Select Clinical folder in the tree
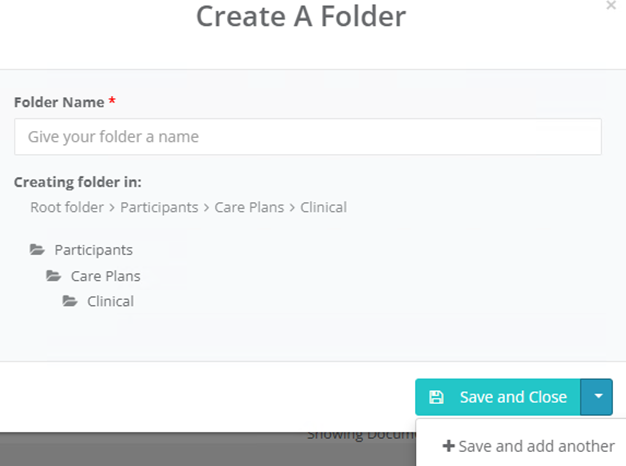The image size is (626, 466). (111, 301)
